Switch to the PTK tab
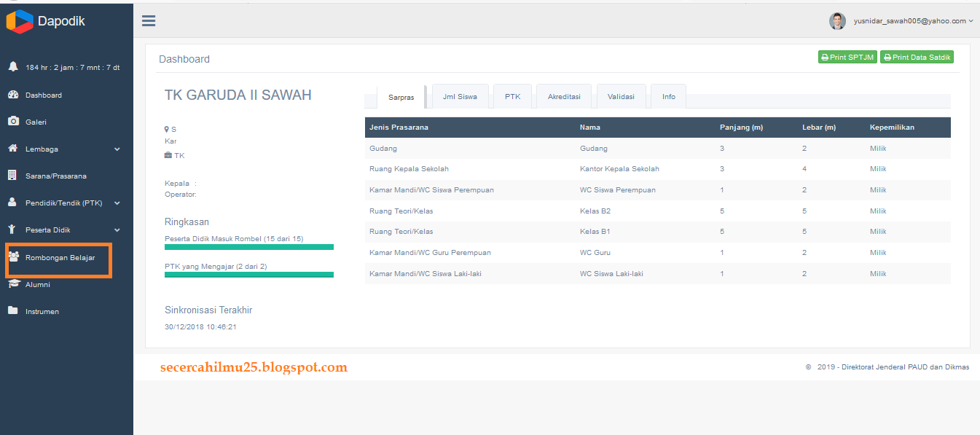The height and width of the screenshot is (435, 980). click(512, 96)
